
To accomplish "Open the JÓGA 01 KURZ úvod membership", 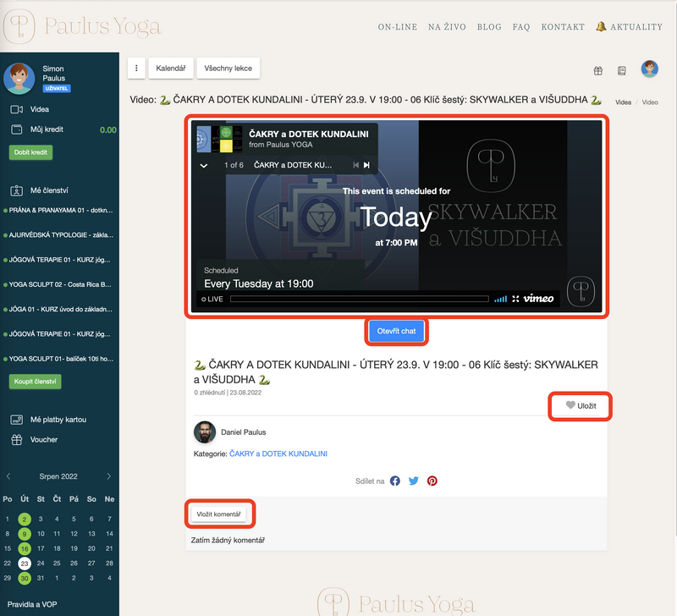I will pyautogui.click(x=58, y=309).
